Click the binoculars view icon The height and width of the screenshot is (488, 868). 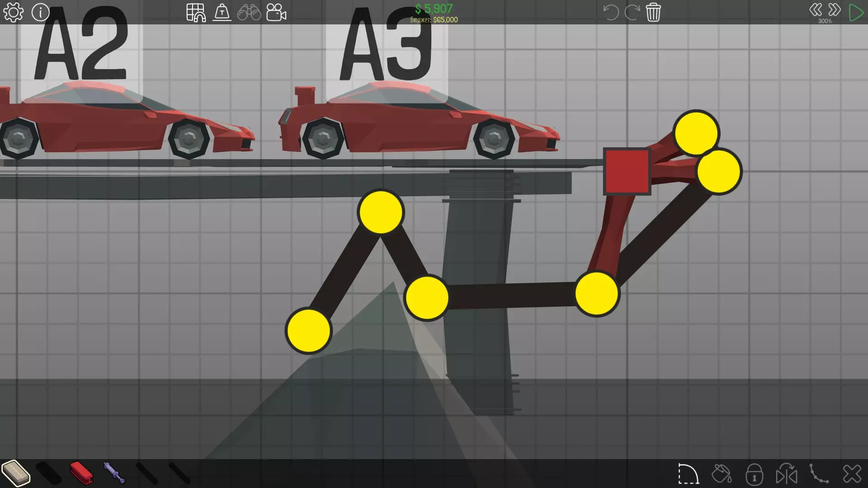249,13
